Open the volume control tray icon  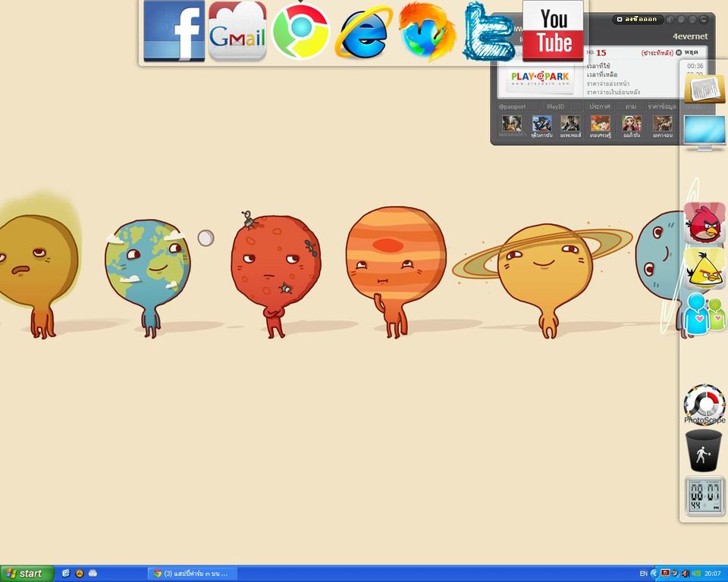tap(686, 574)
